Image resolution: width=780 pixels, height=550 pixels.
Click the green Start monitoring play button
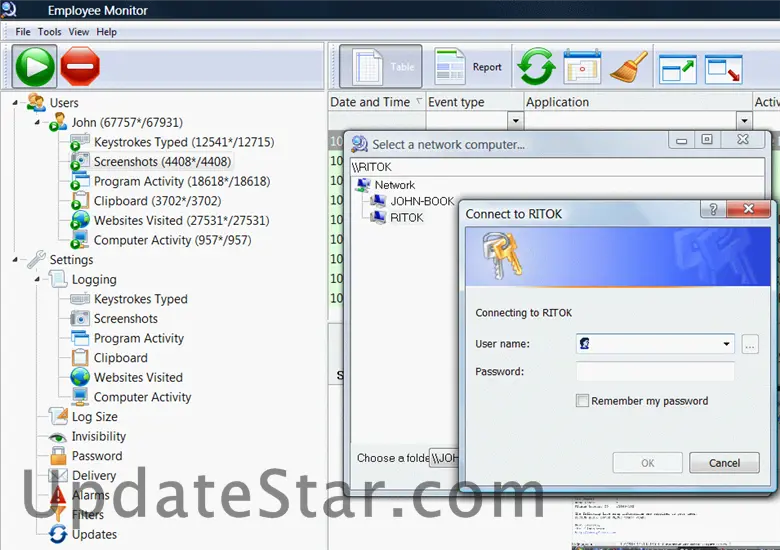(x=35, y=67)
